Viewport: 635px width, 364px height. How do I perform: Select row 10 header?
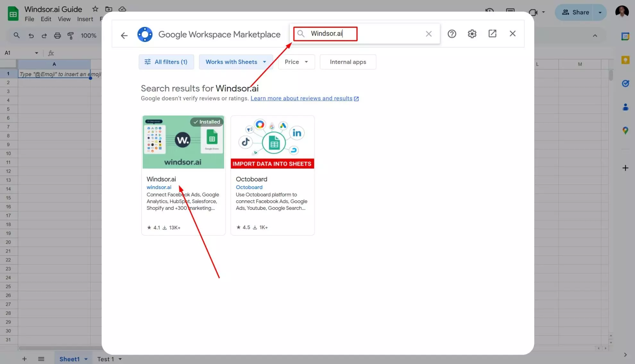[8, 153]
